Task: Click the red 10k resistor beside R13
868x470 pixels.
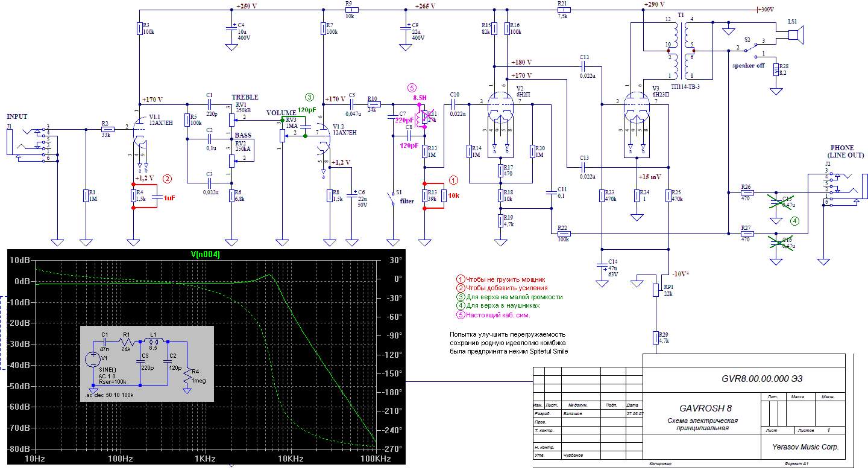Action: pos(444,196)
